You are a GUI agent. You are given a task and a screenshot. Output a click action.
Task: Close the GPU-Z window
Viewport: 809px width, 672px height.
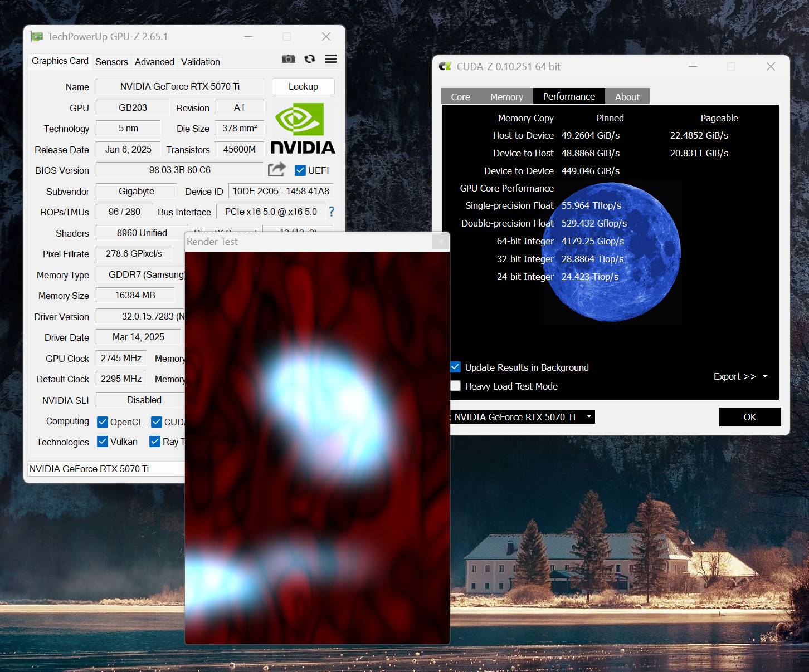[326, 37]
